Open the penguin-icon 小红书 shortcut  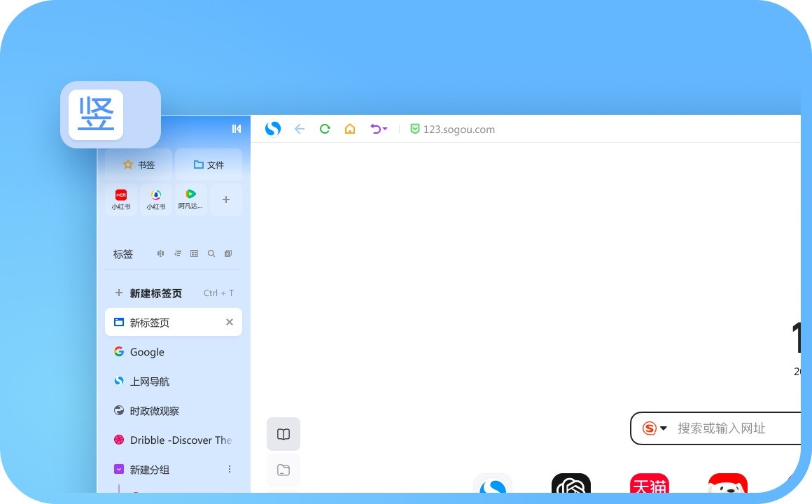(x=156, y=199)
